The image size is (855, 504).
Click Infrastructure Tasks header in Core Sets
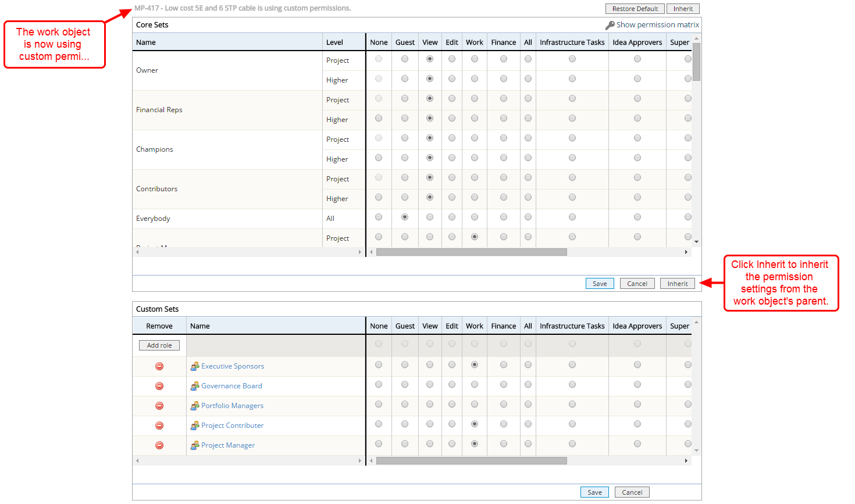pos(572,42)
